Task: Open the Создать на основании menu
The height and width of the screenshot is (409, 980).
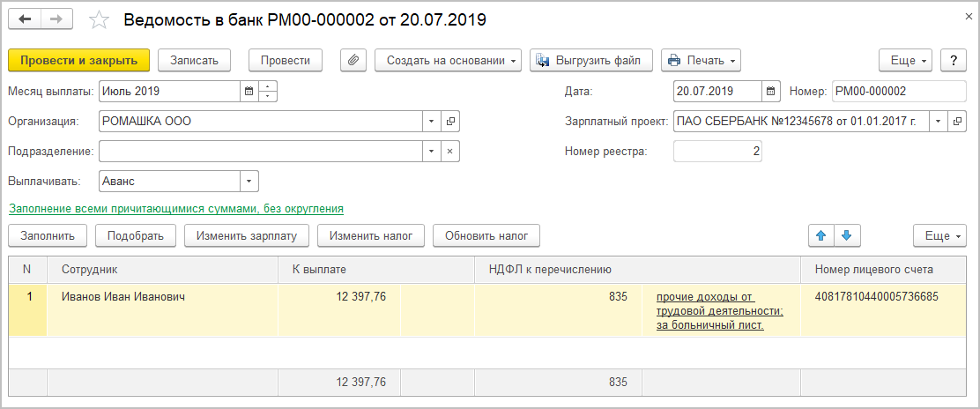Action: pos(448,60)
